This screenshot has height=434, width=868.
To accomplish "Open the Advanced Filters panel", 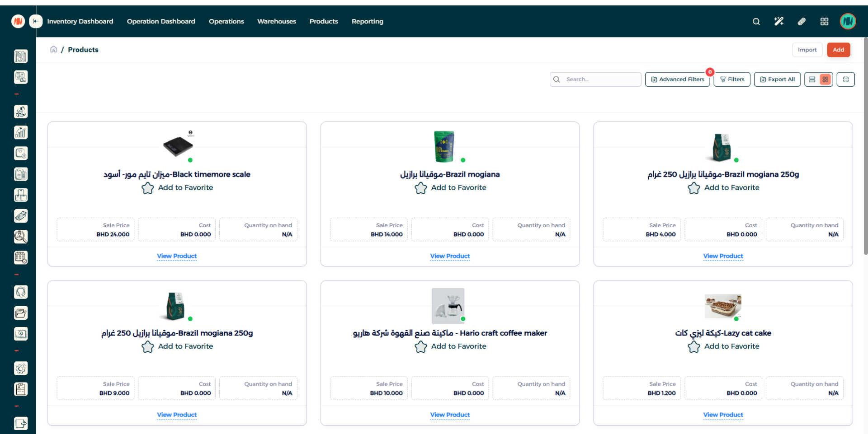I will coord(677,79).
